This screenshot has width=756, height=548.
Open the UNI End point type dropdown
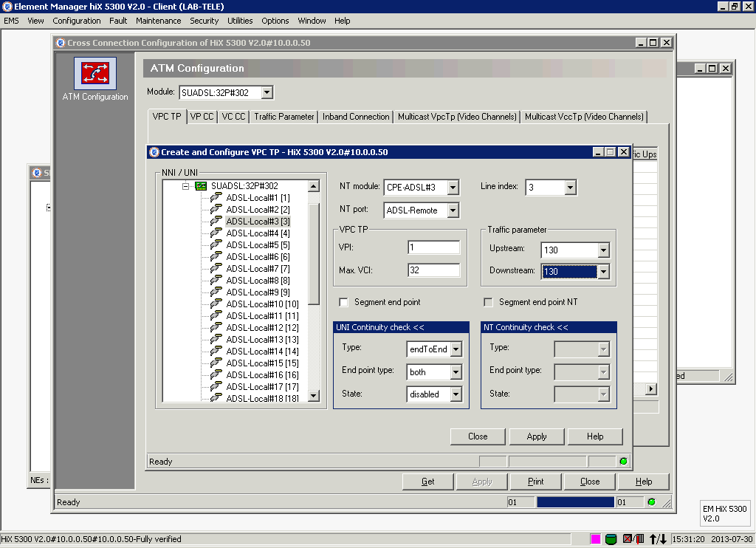point(456,372)
